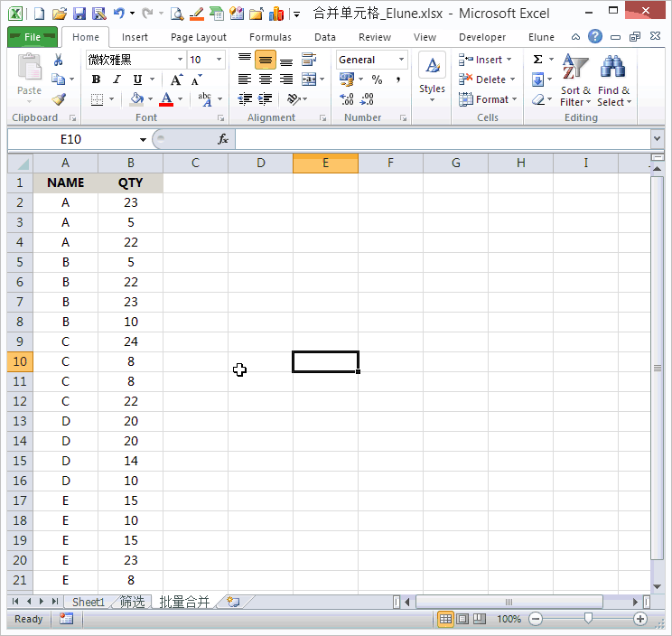The height and width of the screenshot is (636, 672).
Task: Open the font name dropdown
Action: tap(180, 60)
